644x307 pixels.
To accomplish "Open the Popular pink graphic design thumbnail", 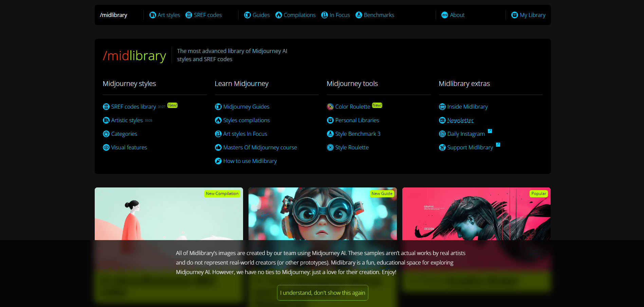I will [x=476, y=214].
